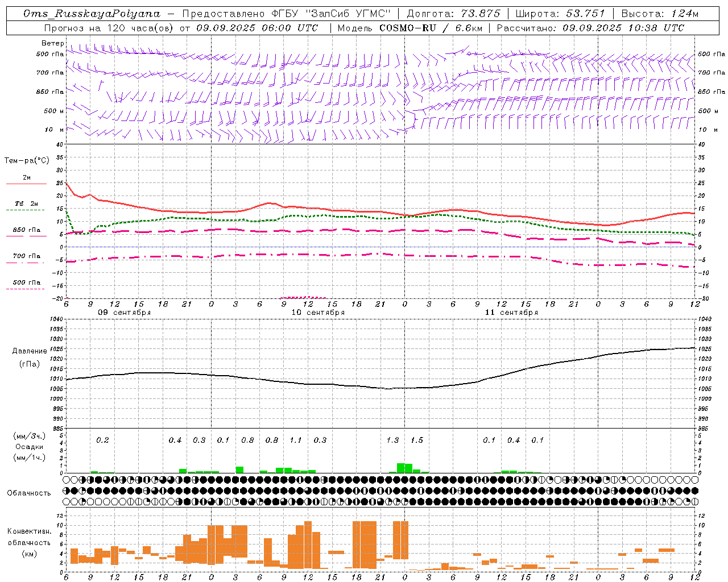This screenshot has height=582, width=728.
Task: Click the date label 10 сентября
Action: (318, 313)
